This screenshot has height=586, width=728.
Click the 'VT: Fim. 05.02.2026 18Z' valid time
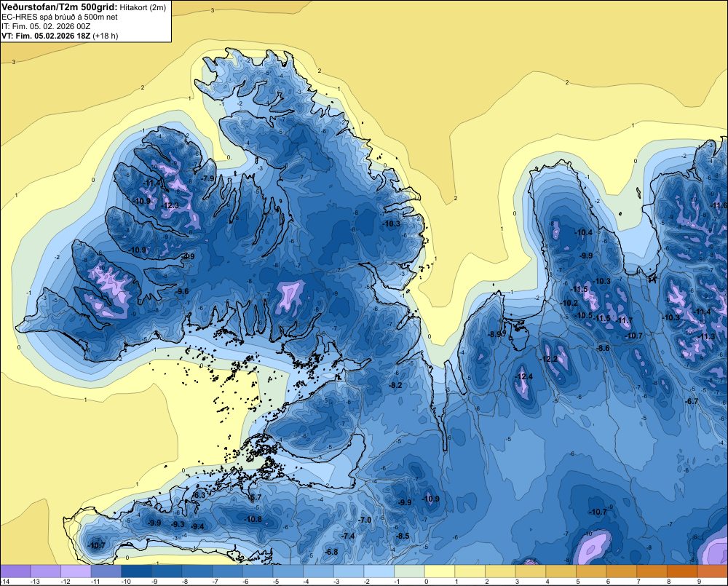[x=46, y=36]
